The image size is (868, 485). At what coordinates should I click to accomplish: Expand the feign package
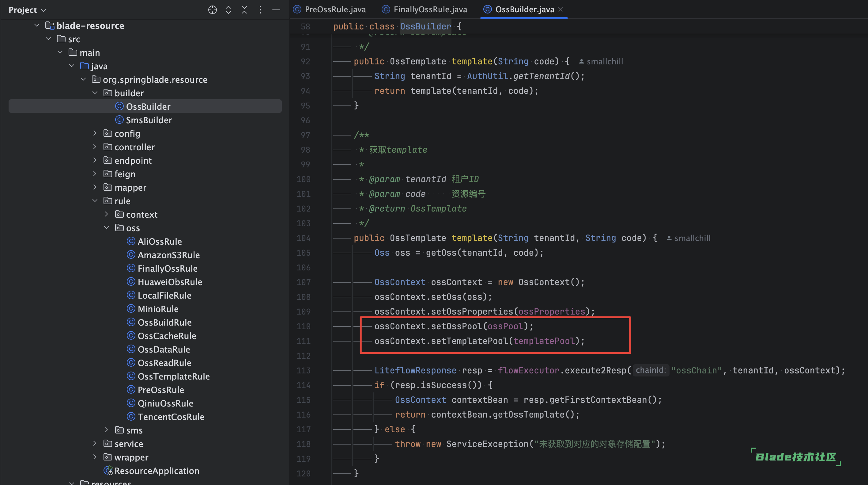(x=95, y=174)
